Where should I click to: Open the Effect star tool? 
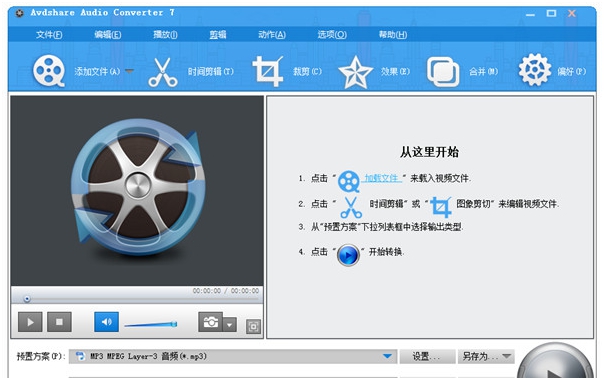(x=355, y=72)
